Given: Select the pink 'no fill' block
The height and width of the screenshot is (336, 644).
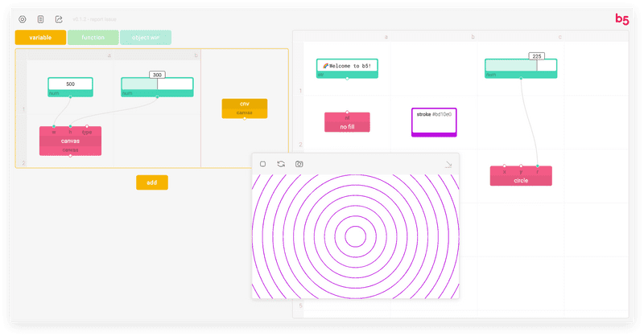Looking at the screenshot, I should click(x=347, y=122).
